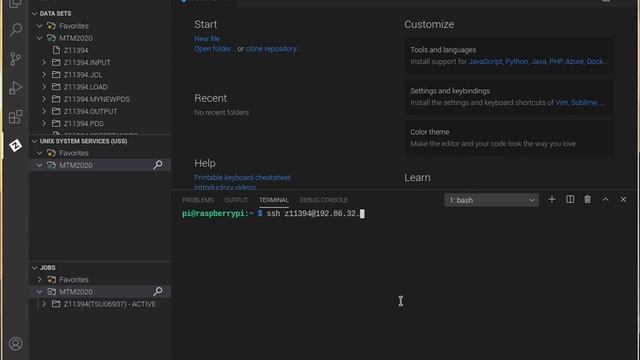640x360 pixels.
Task: Click the Open folder link
Action: [x=214, y=49]
